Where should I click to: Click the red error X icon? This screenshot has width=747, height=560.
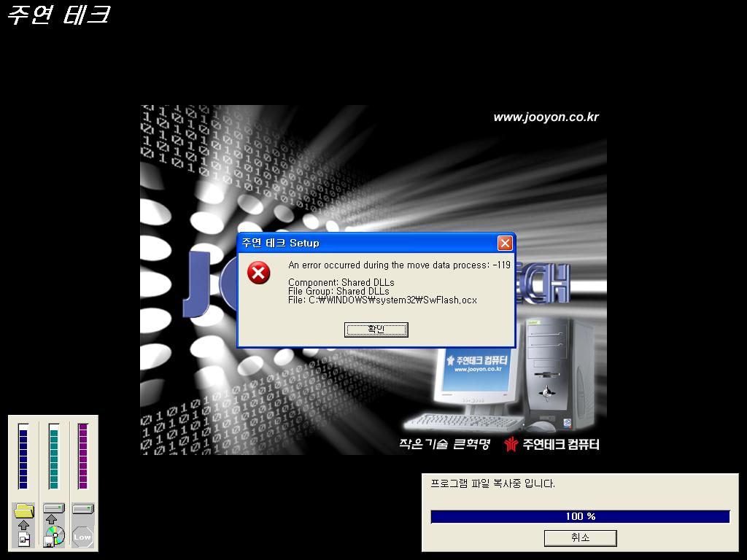[258, 273]
